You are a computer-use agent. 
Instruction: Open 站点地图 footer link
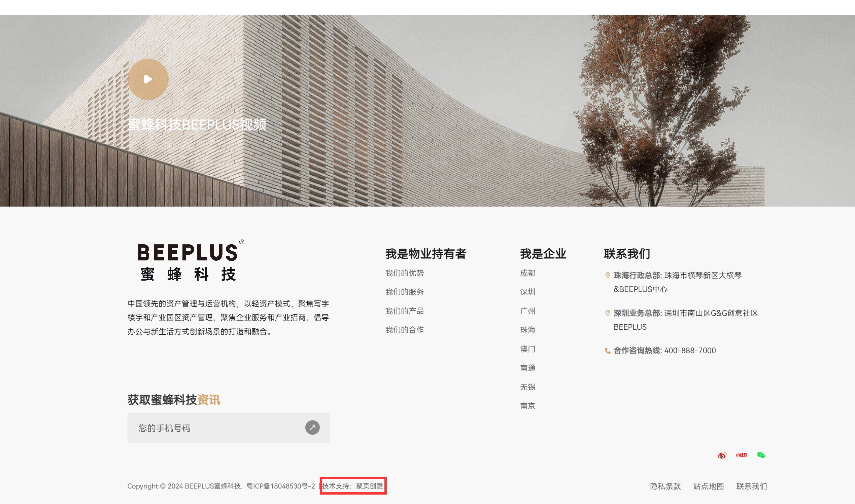click(708, 487)
